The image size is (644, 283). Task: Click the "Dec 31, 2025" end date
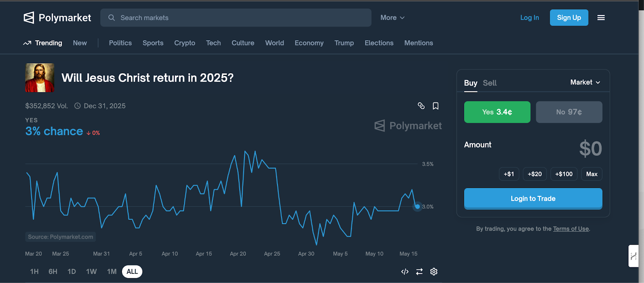tap(105, 106)
